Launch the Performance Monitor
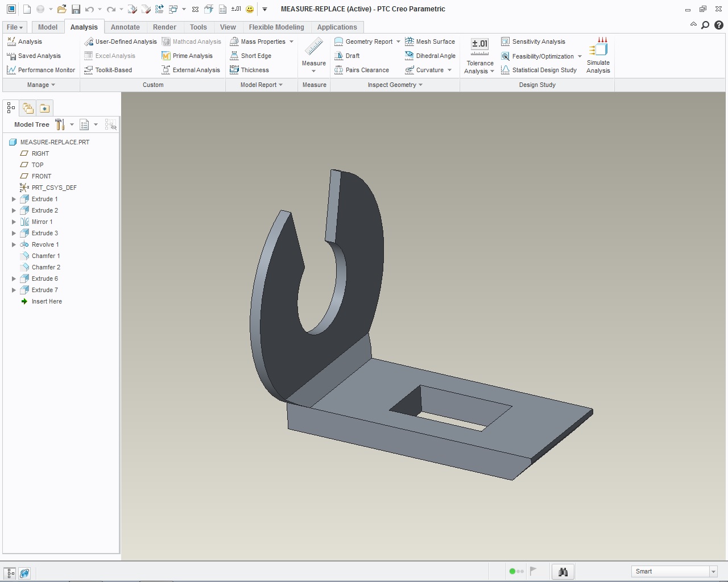 [41, 70]
